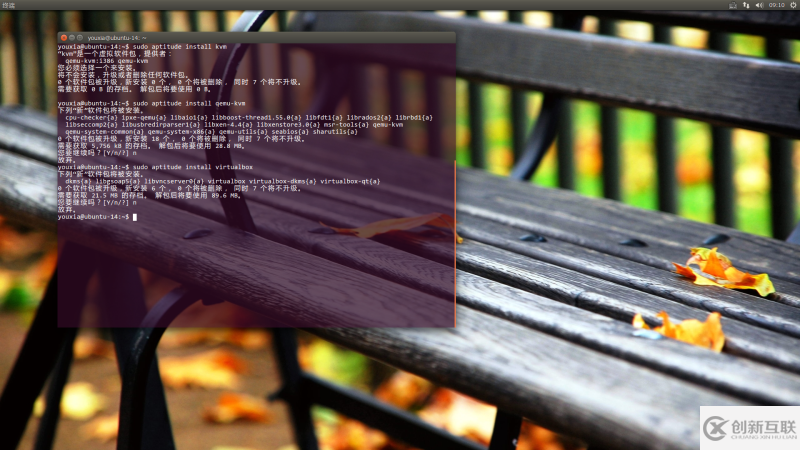Click the package "msr-tools{a}"
The image size is (800, 450).
pos(346,124)
